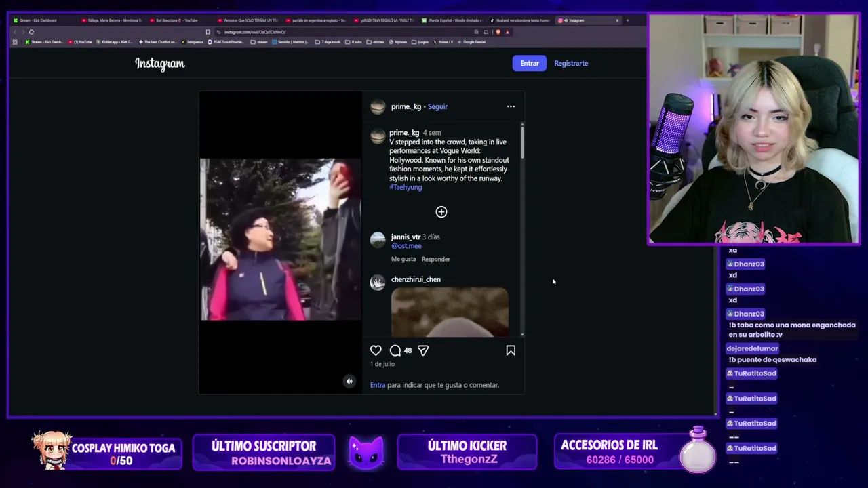Image resolution: width=868 pixels, height=488 pixels.
Task: Click the zoom magnifier in the address bar
Action: (x=477, y=32)
